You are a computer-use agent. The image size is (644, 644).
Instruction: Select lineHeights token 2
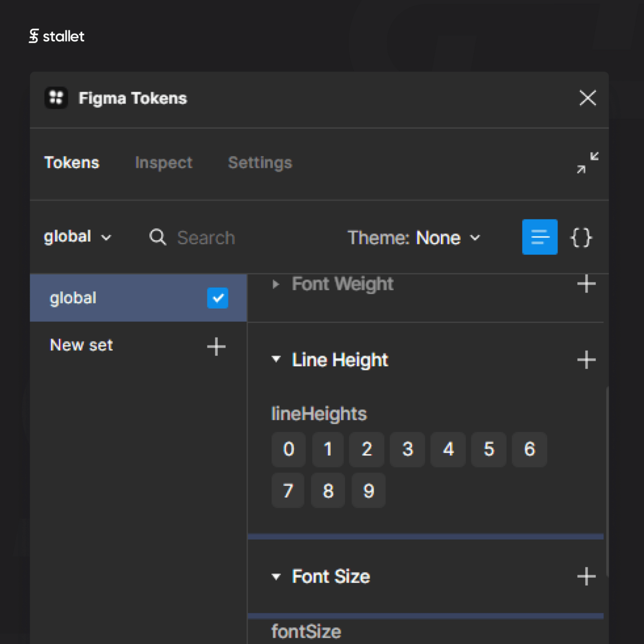(367, 449)
